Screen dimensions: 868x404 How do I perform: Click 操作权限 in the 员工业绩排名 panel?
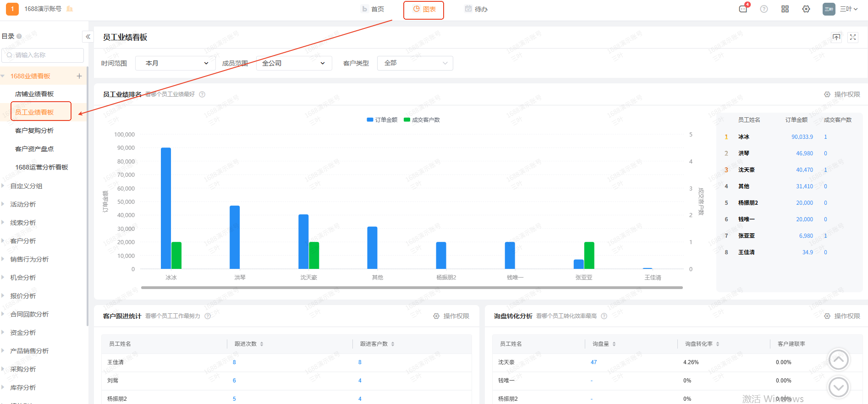pyautogui.click(x=842, y=94)
